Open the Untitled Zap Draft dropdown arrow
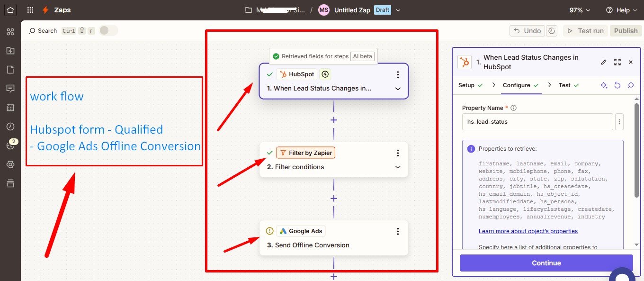 pyautogui.click(x=398, y=10)
